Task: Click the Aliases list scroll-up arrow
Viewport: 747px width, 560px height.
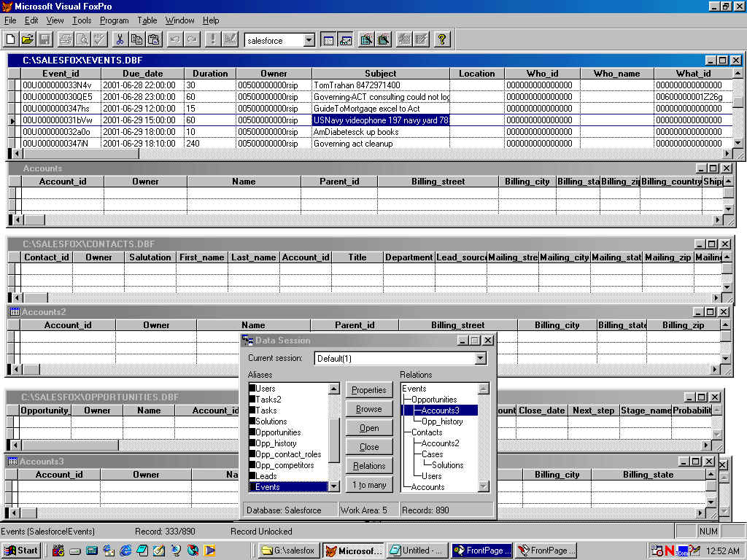Action: 334,389
